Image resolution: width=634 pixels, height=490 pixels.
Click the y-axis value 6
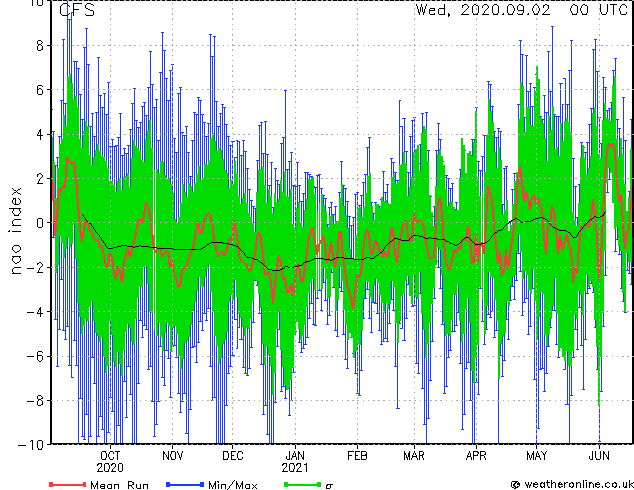40,90
